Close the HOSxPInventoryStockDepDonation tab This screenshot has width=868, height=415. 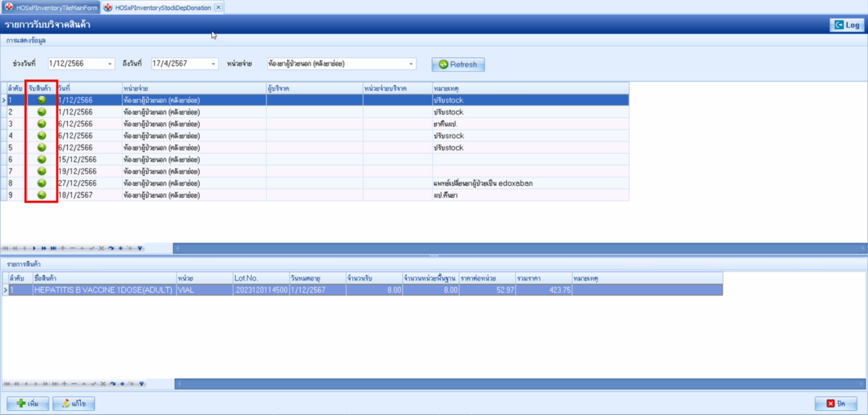click(x=218, y=7)
